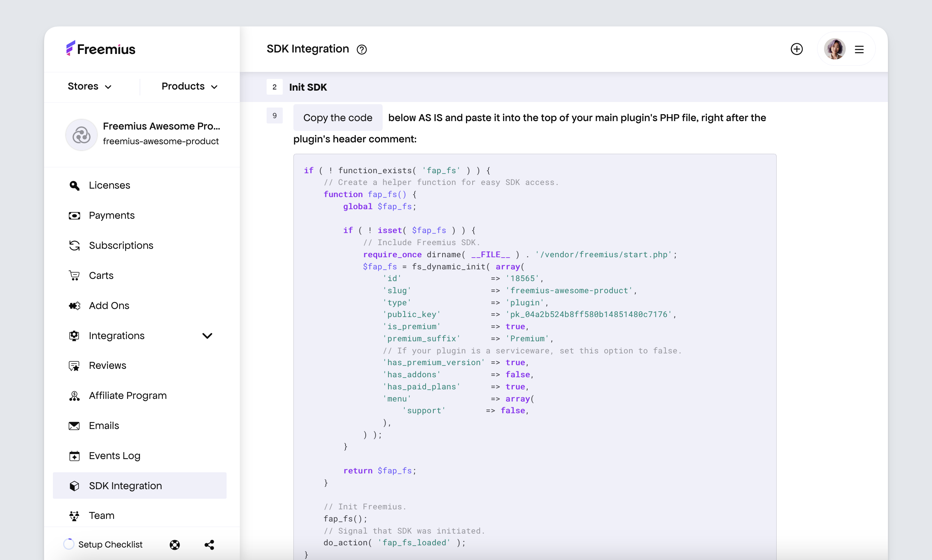Screen dimensions: 932x560
Task: Open the hamburger menu icon
Action: [859, 50]
